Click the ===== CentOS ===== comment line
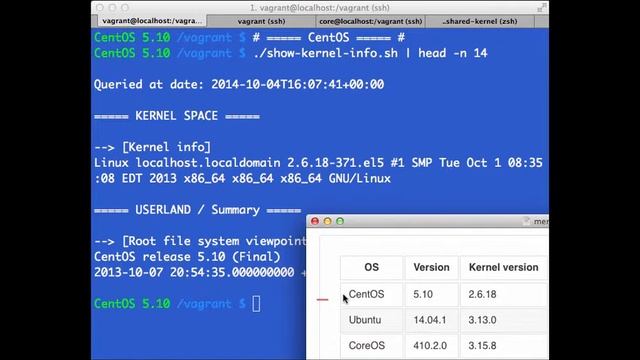Screen dimensions: 640x360 pos(329,38)
